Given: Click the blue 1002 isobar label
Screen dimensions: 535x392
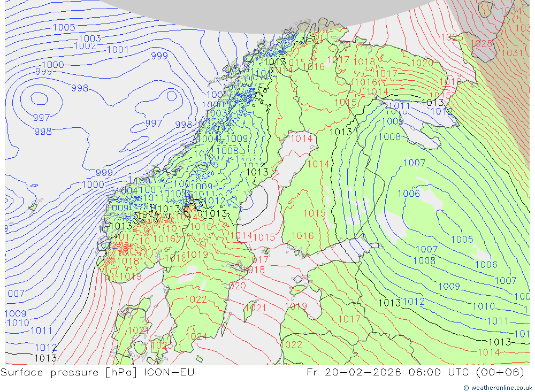Looking at the screenshot, I should click(x=85, y=45).
